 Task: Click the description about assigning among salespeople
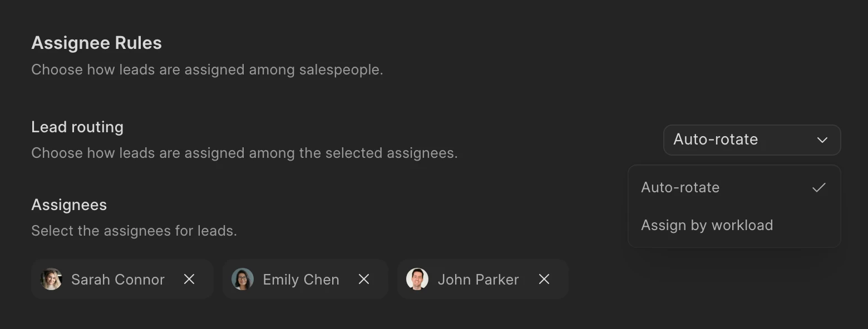pos(207,69)
